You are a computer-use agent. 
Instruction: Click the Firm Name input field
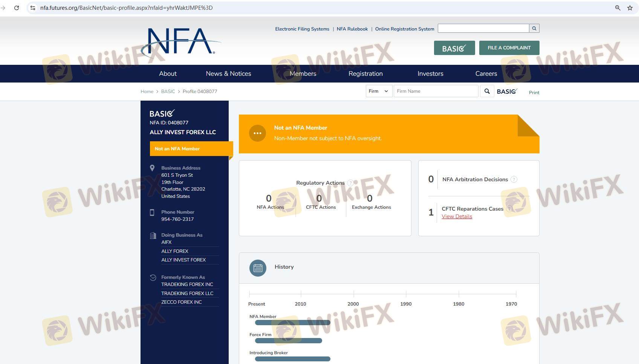click(x=436, y=91)
